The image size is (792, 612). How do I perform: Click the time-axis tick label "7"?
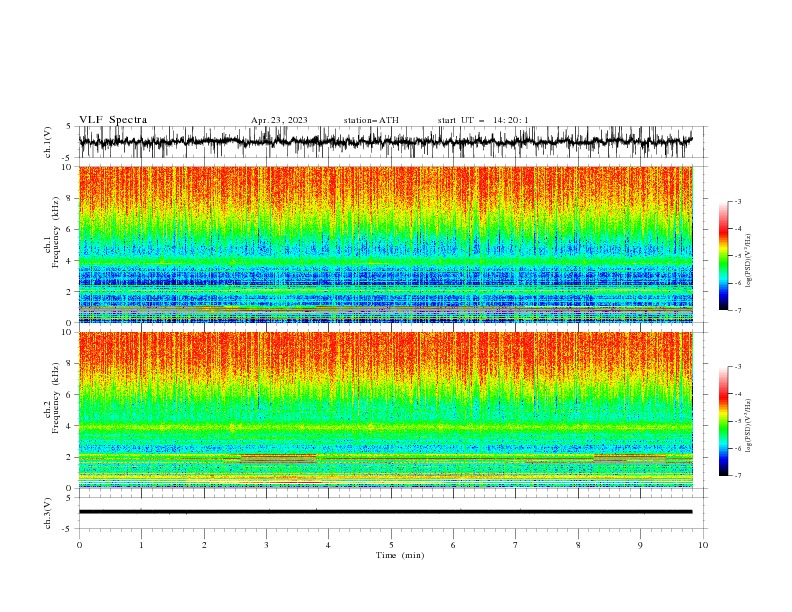coord(516,545)
